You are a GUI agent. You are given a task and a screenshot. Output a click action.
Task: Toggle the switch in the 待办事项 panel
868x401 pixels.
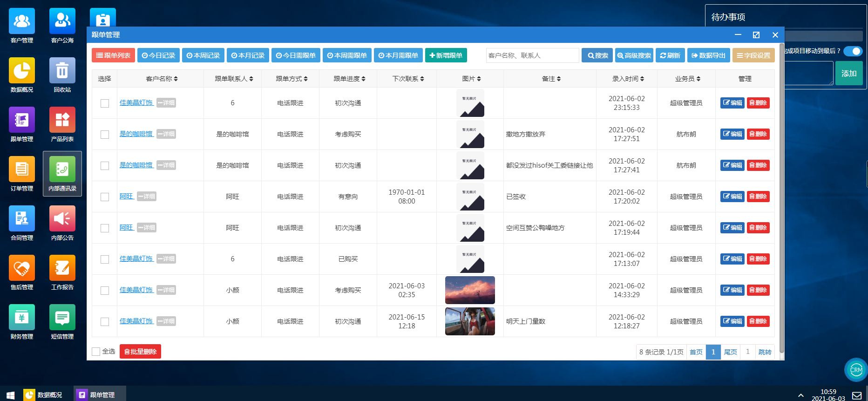(853, 51)
